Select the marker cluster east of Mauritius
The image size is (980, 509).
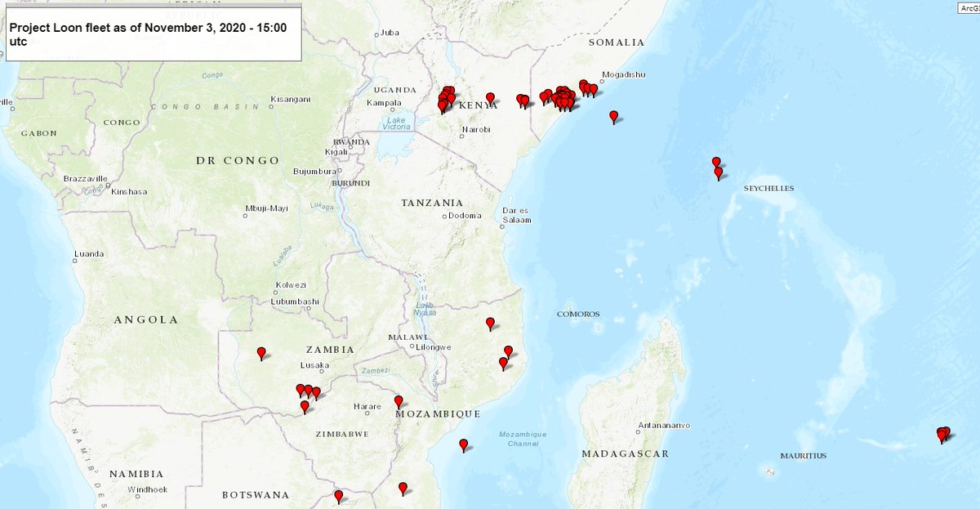click(942, 434)
